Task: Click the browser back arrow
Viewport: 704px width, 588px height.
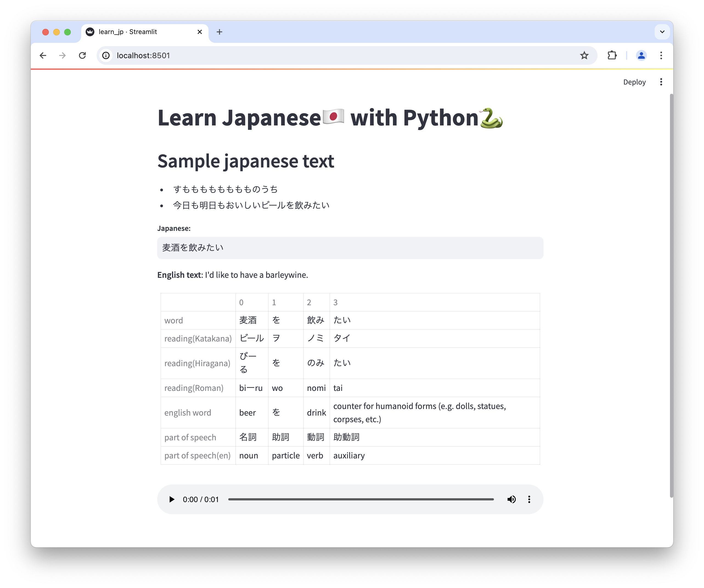Action: pyautogui.click(x=43, y=55)
